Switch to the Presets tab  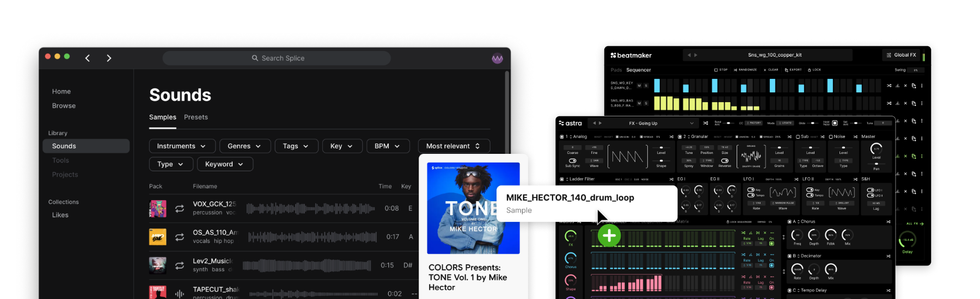[196, 117]
